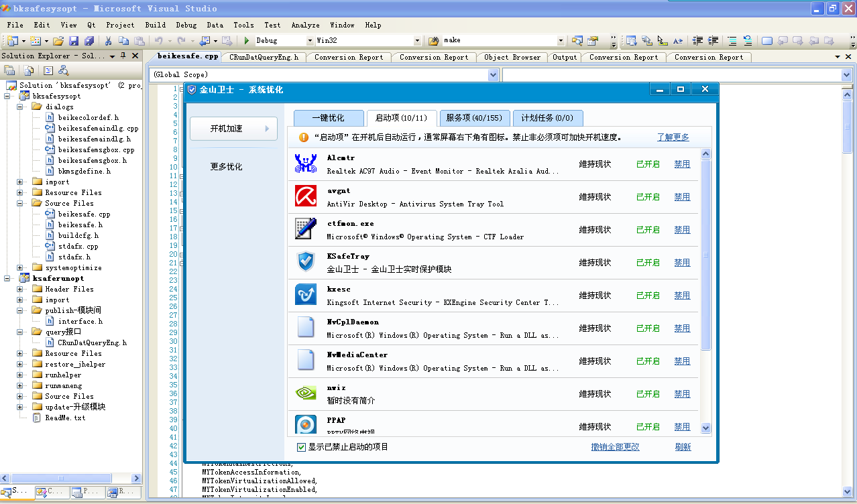Collapse the ksaferunopt project node
Screen dimensions: 857x504
(8, 278)
